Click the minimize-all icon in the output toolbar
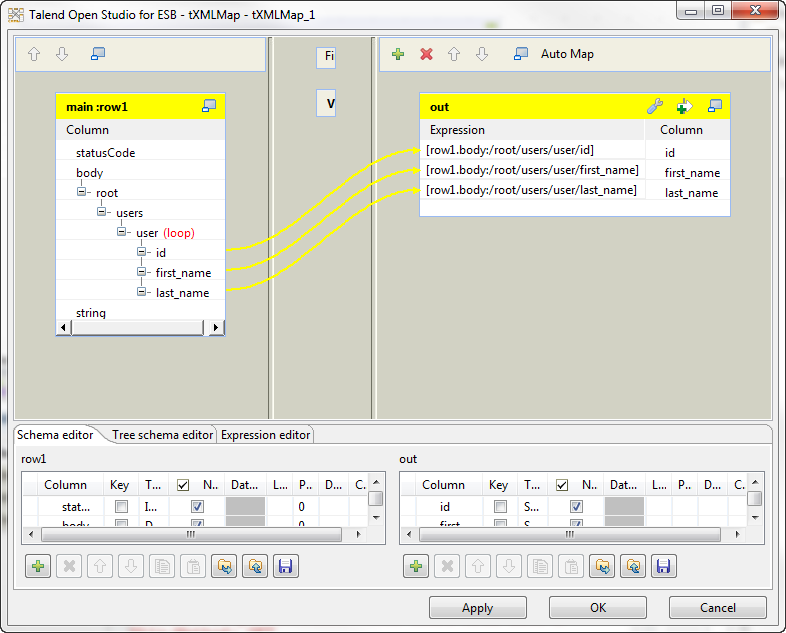Viewport: 786px width, 633px height. 521,54
